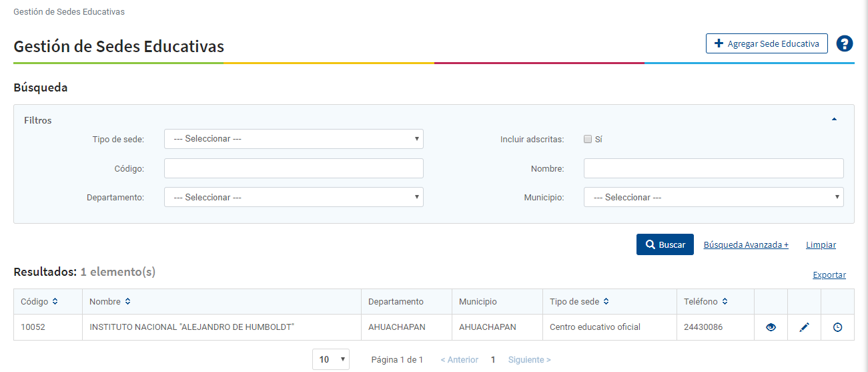Click the help question mark icon

[x=845, y=43]
